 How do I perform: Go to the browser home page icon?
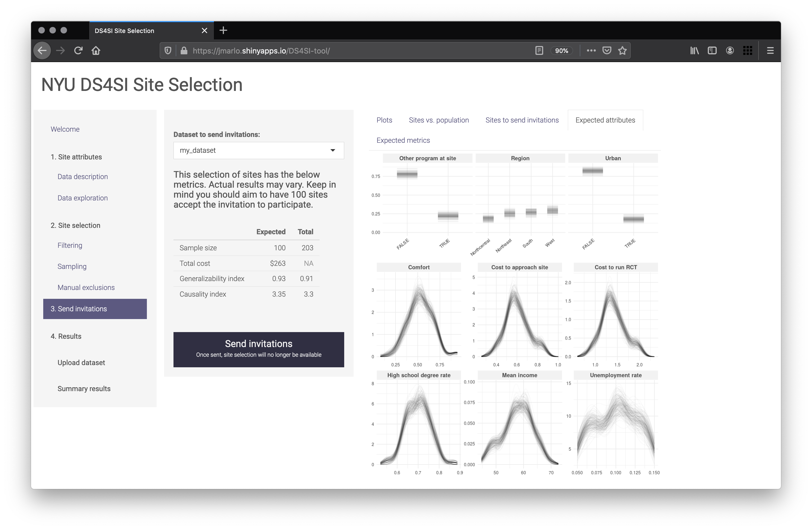96,50
